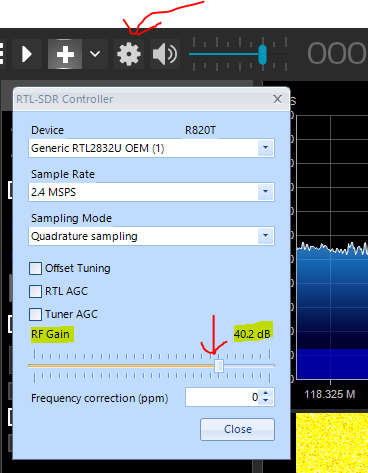368x473 pixels.
Task: Mute audio with the speaker icon
Action: [165, 54]
